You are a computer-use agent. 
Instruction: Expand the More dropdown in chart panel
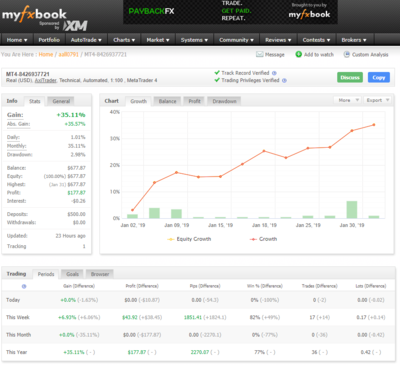347,100
